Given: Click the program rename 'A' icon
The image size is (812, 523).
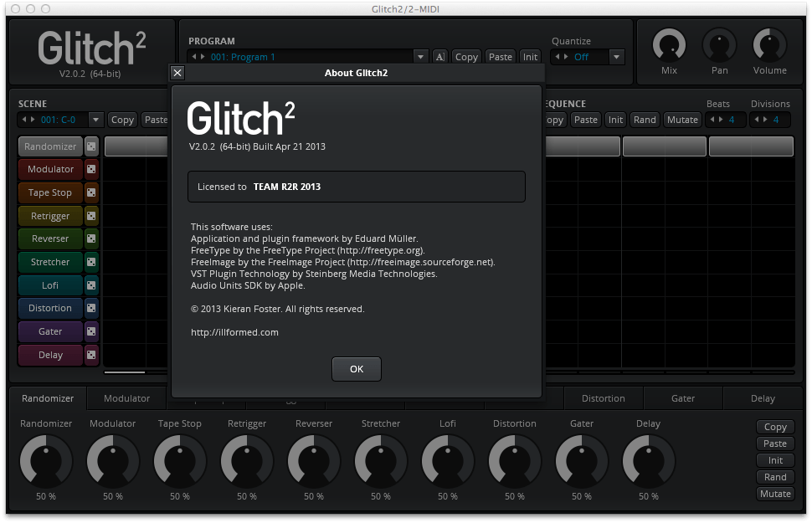Looking at the screenshot, I should (439, 57).
